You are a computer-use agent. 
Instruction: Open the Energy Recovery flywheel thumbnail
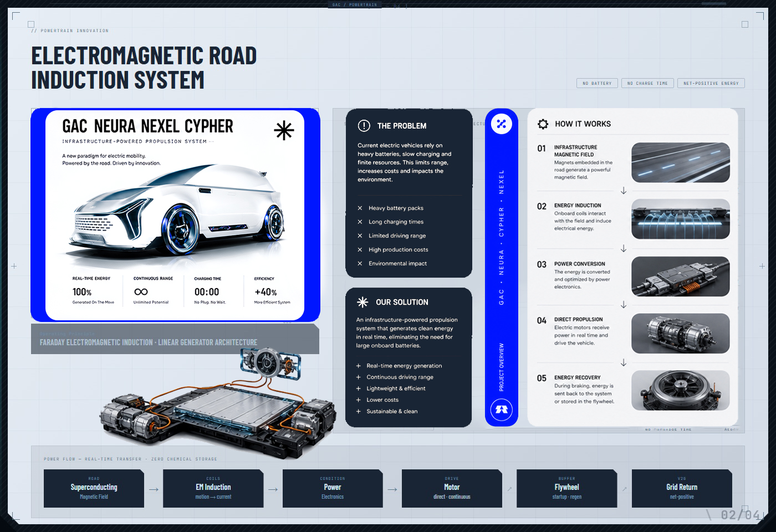tap(681, 390)
